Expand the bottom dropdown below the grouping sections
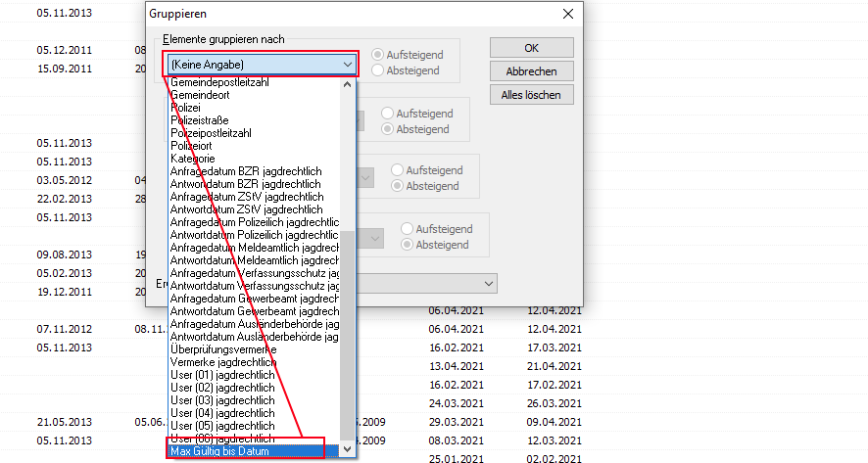This screenshot has height=463, width=868. pos(487,283)
